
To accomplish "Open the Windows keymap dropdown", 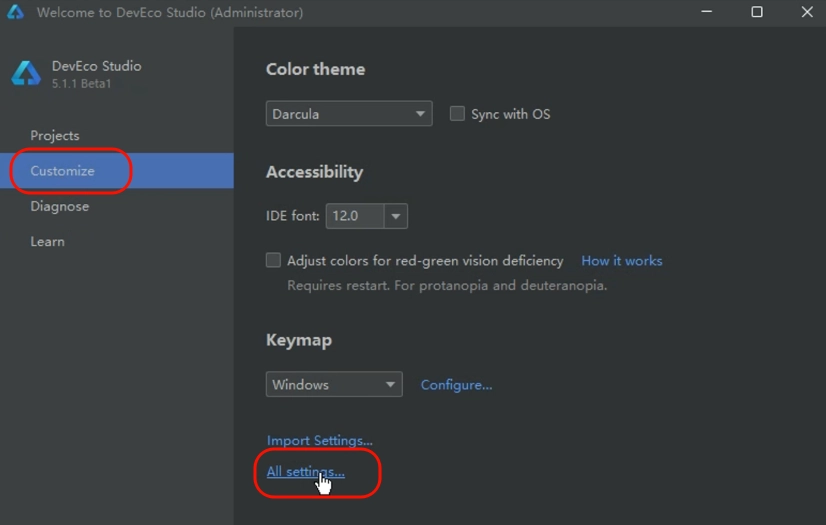I will [x=334, y=384].
